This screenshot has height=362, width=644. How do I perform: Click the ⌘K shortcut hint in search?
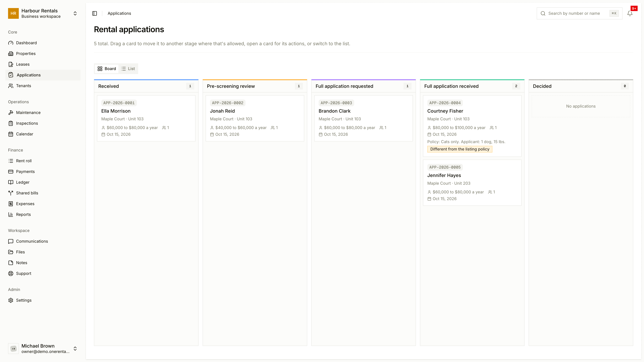coord(614,13)
